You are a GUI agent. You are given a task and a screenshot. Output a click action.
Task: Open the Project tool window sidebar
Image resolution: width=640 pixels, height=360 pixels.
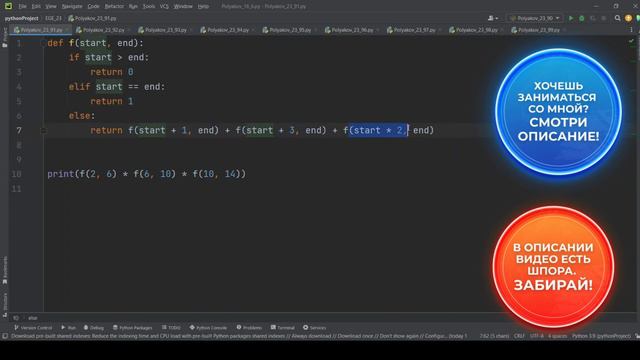click(x=4, y=38)
